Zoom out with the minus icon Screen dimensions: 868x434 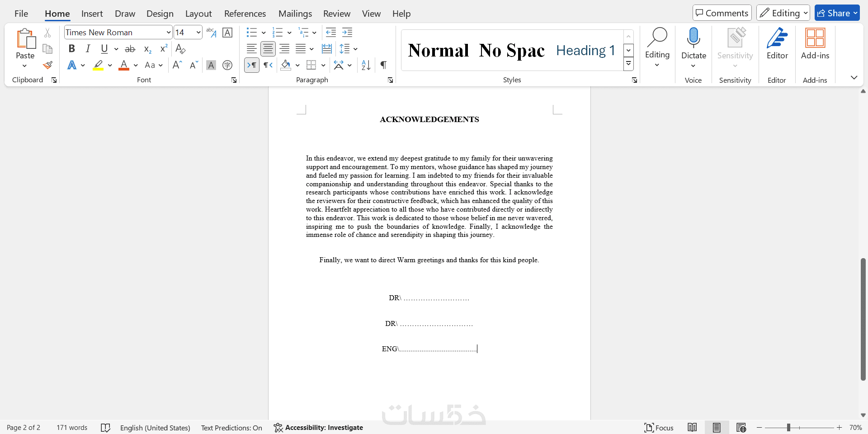[x=759, y=428]
